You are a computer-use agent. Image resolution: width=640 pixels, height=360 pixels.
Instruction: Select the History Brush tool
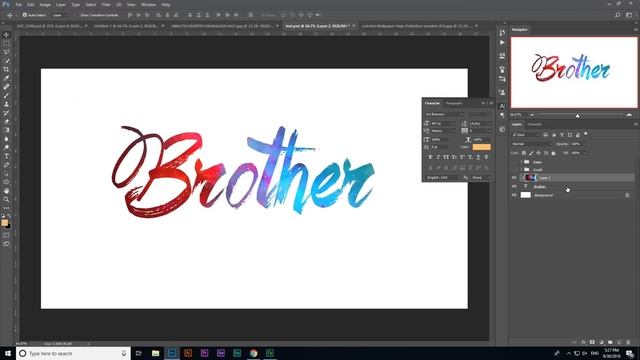(6, 113)
